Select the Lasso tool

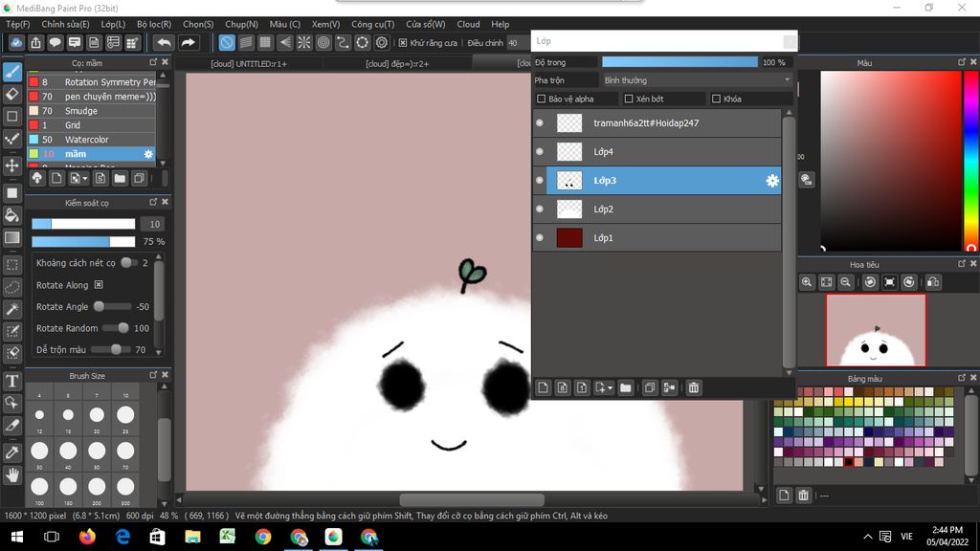tap(12, 287)
